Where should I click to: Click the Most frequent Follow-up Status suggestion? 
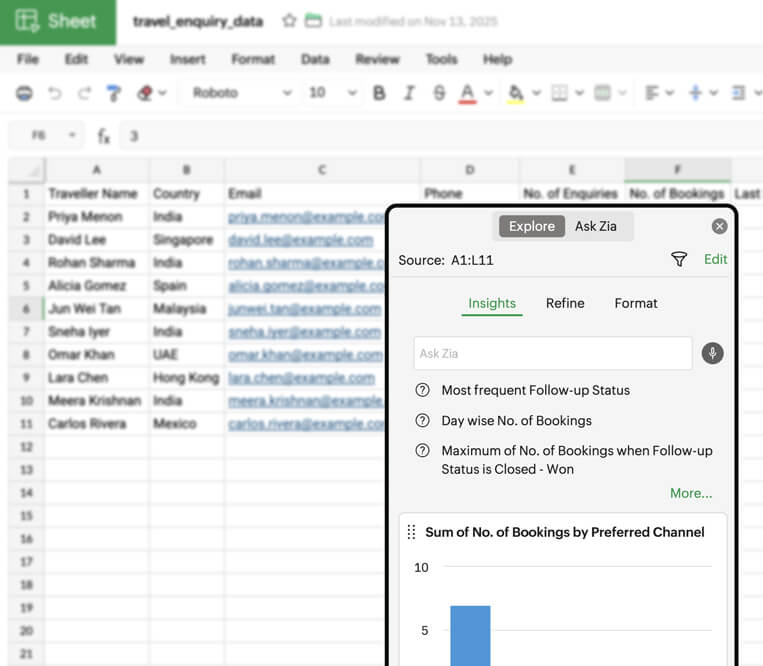pyautogui.click(x=535, y=390)
